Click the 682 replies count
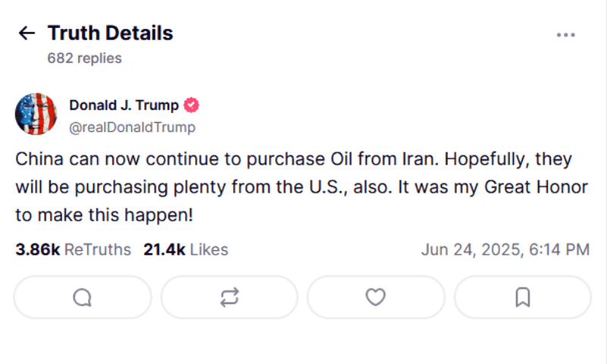 tap(84, 58)
